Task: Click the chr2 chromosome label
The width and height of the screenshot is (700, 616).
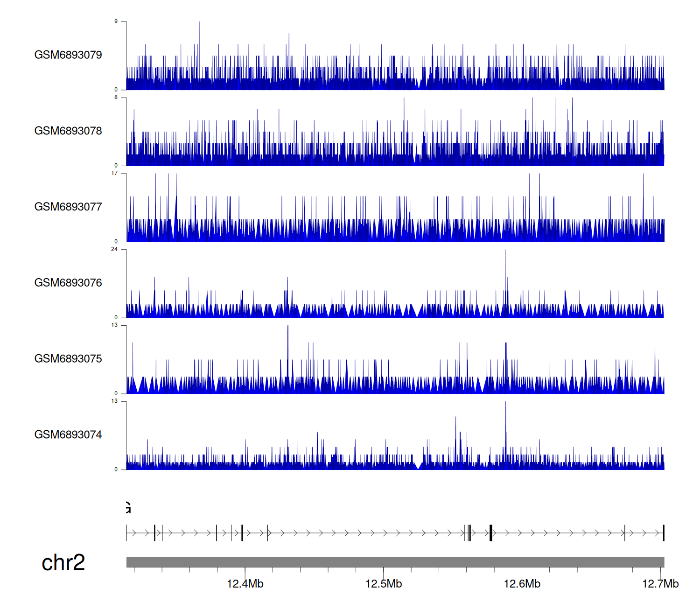Action: [63, 563]
